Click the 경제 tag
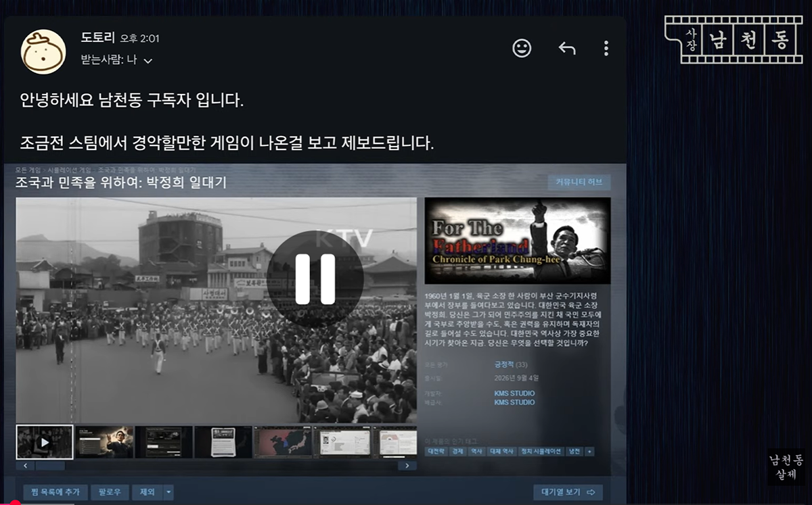812x505 pixels. [457, 452]
